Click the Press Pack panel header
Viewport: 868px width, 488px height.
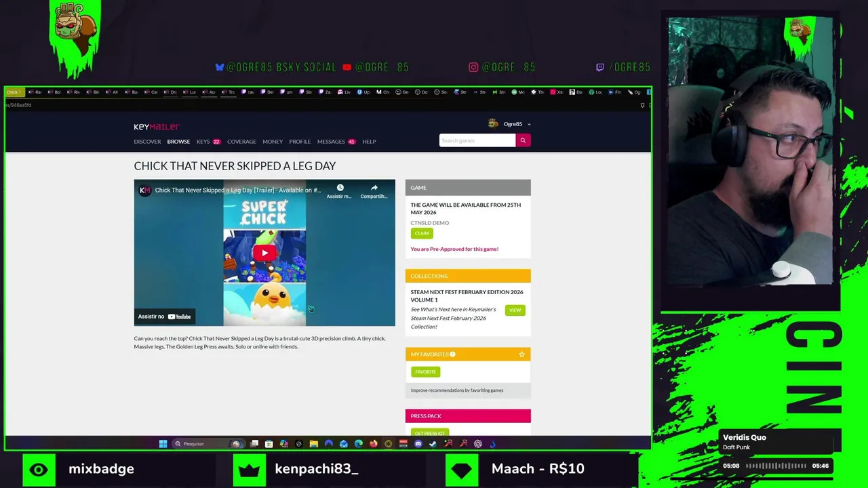click(x=468, y=416)
